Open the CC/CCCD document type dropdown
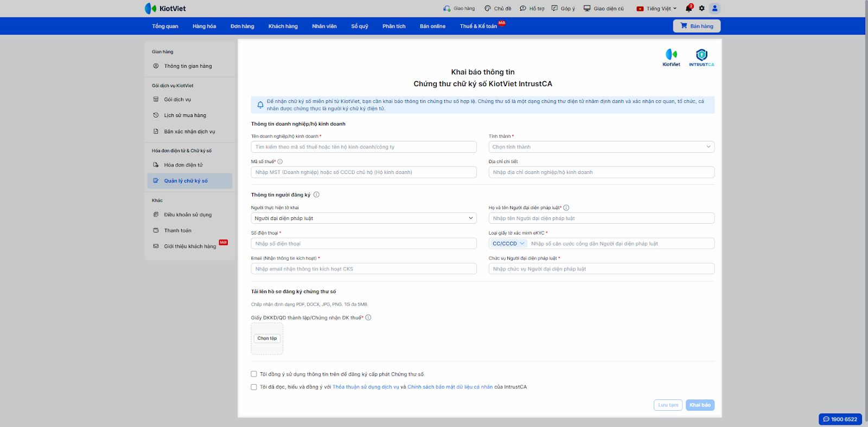Viewport: 868px width, 427px height. [508, 244]
